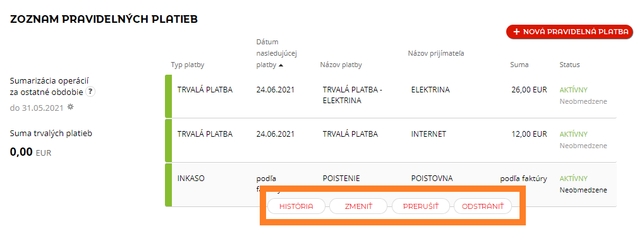
Task: Create new payment via NOVÁ PRAVIDELNÁ PLATBA
Action: (x=569, y=32)
